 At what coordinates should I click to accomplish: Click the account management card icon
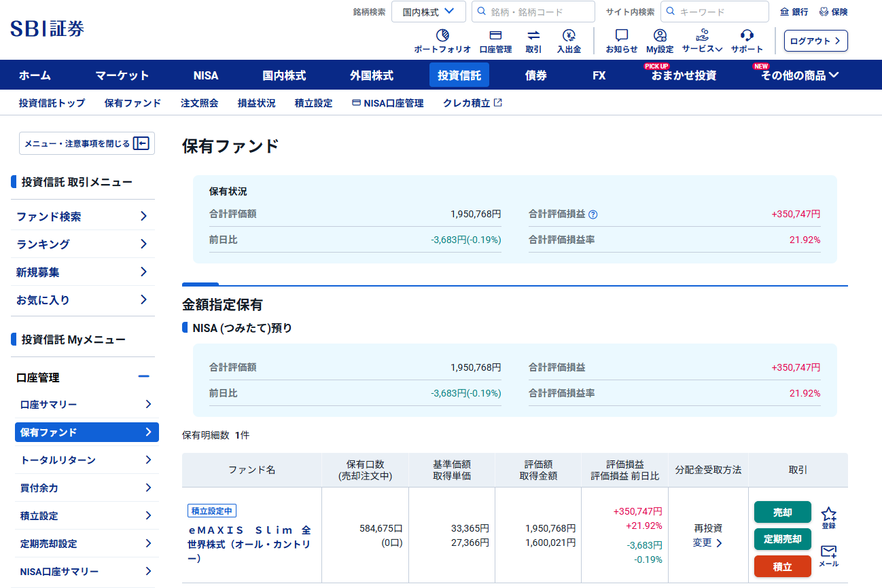[495, 36]
